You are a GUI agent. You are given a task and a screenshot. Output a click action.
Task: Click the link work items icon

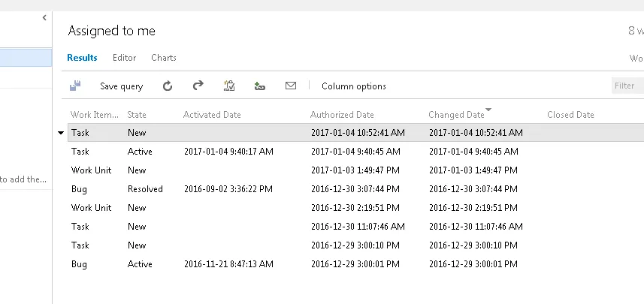pos(260,86)
